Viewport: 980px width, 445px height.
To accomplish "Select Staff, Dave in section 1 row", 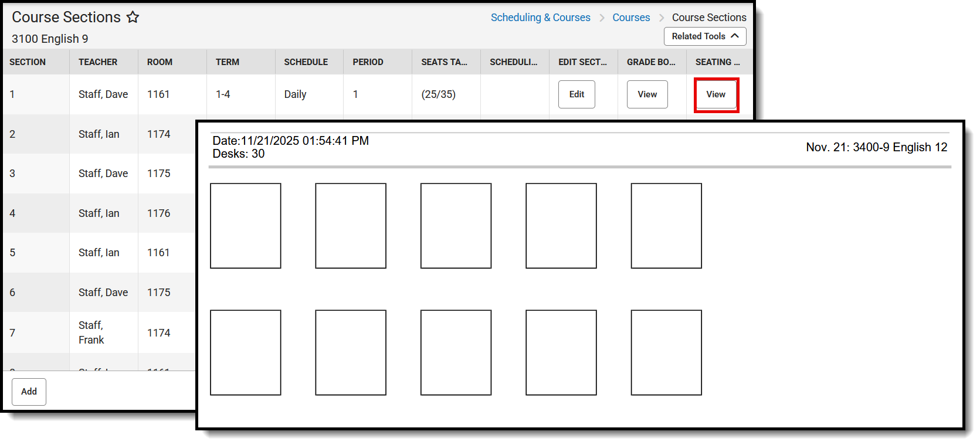I will (103, 94).
